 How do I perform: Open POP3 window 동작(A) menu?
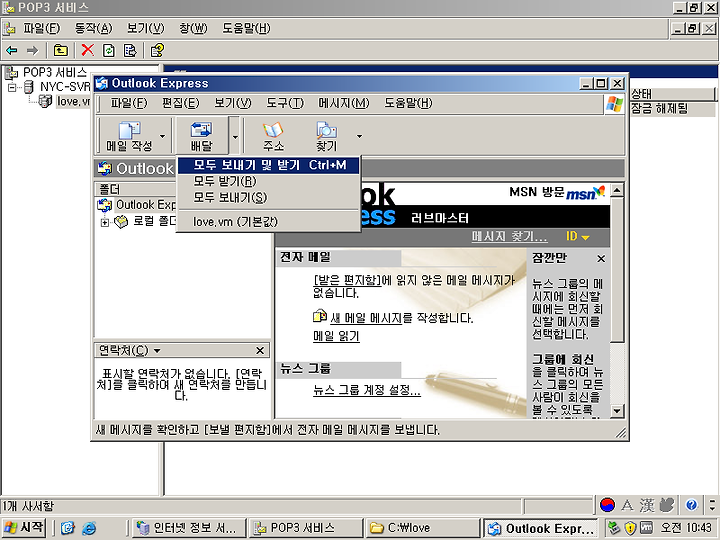coord(93,28)
